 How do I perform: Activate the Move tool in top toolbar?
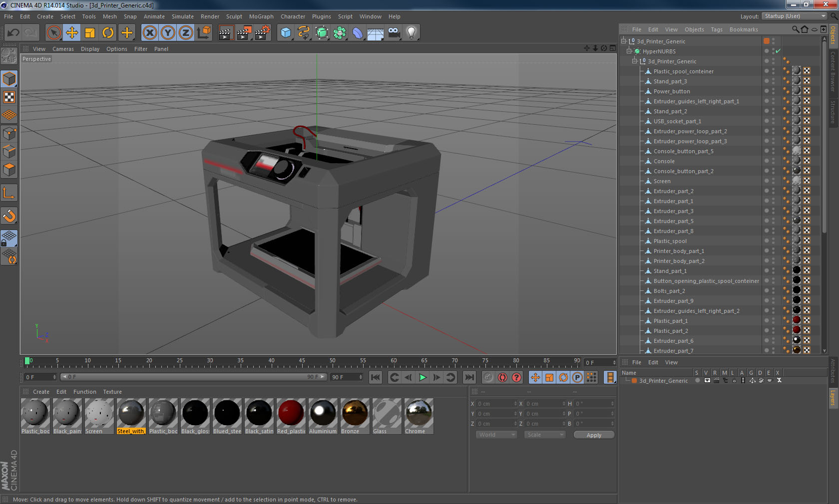[x=72, y=33]
